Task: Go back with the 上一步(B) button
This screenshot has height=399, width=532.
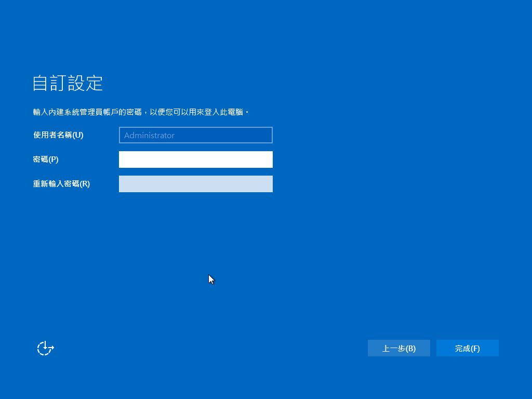Action: click(398, 348)
